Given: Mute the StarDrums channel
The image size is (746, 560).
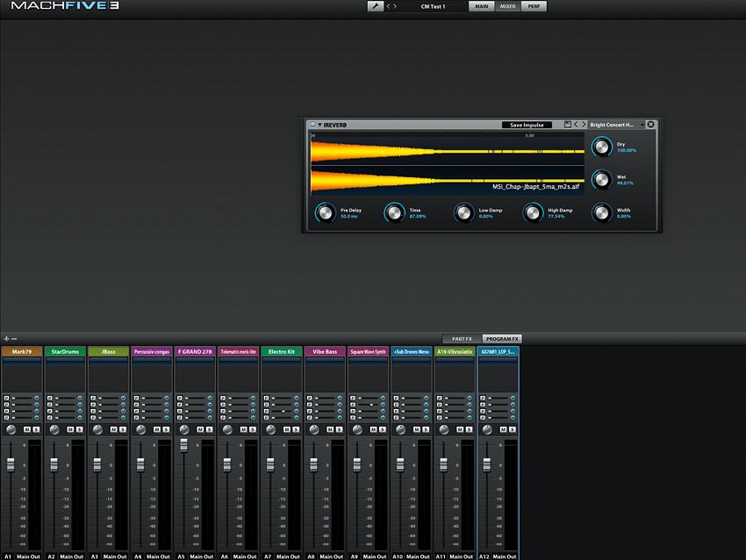Looking at the screenshot, I should [x=70, y=429].
